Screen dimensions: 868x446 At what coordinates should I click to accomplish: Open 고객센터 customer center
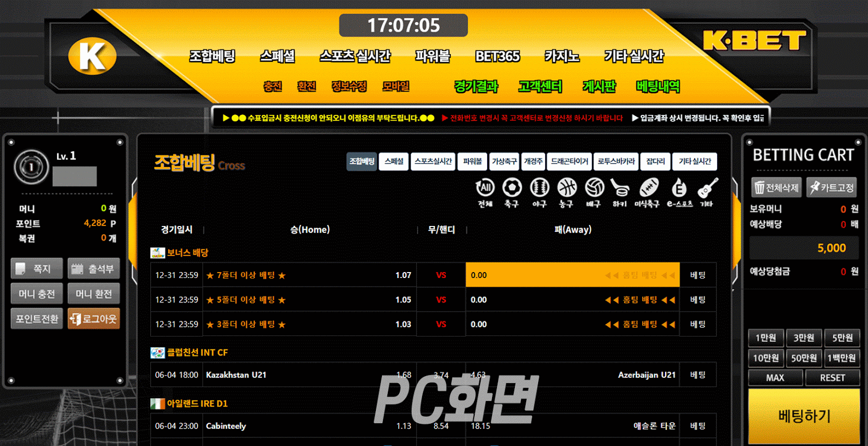540,86
